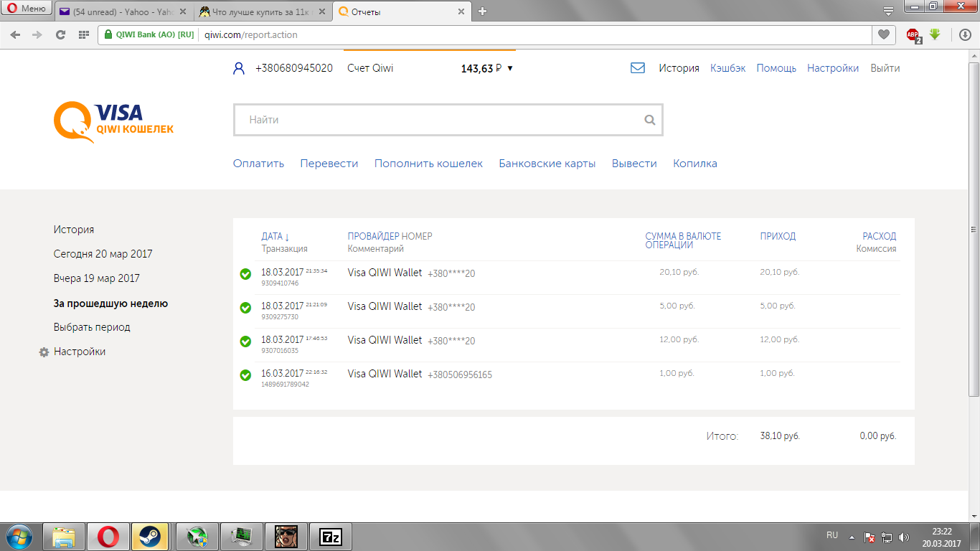Open the Копилка section
Viewport: 980px width, 551px height.
click(695, 164)
